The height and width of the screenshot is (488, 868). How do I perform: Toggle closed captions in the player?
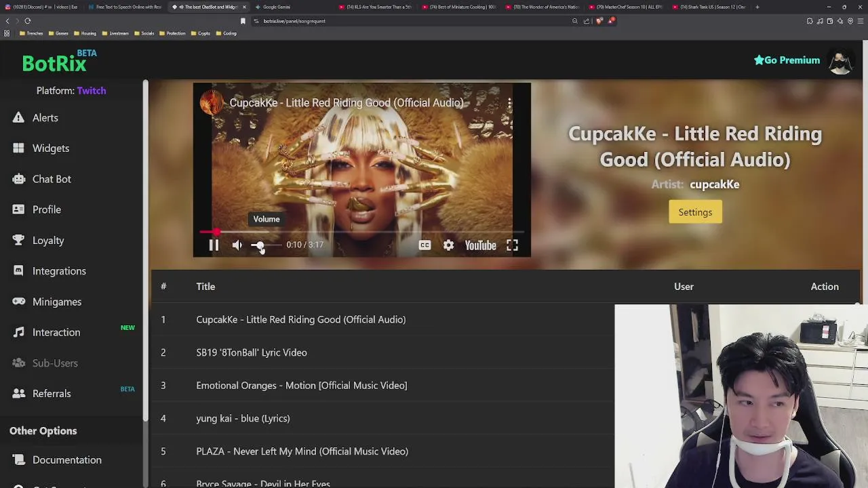point(425,245)
